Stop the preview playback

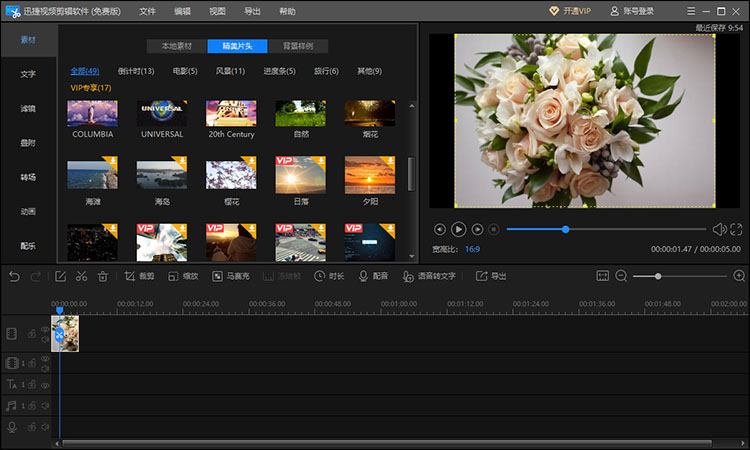(494, 230)
